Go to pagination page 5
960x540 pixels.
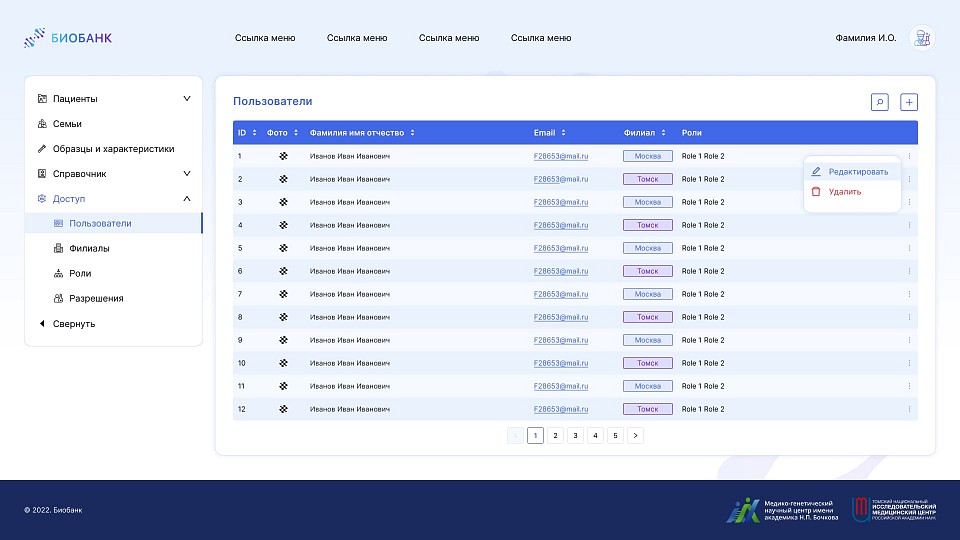(x=615, y=435)
